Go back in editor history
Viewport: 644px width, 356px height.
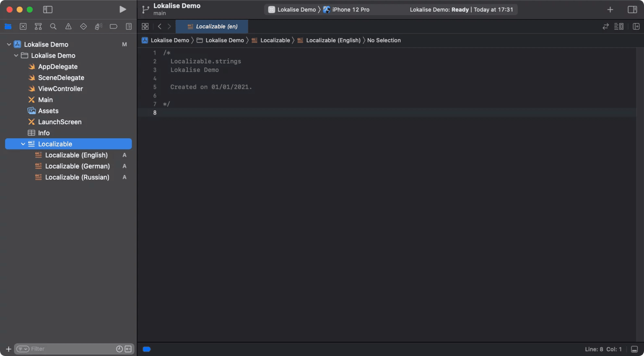tap(160, 26)
